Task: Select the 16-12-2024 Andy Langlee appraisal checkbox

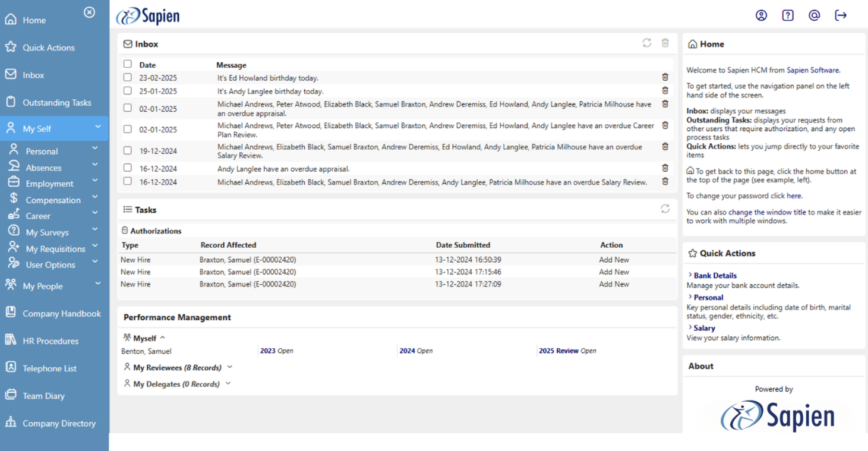Action: pos(128,168)
